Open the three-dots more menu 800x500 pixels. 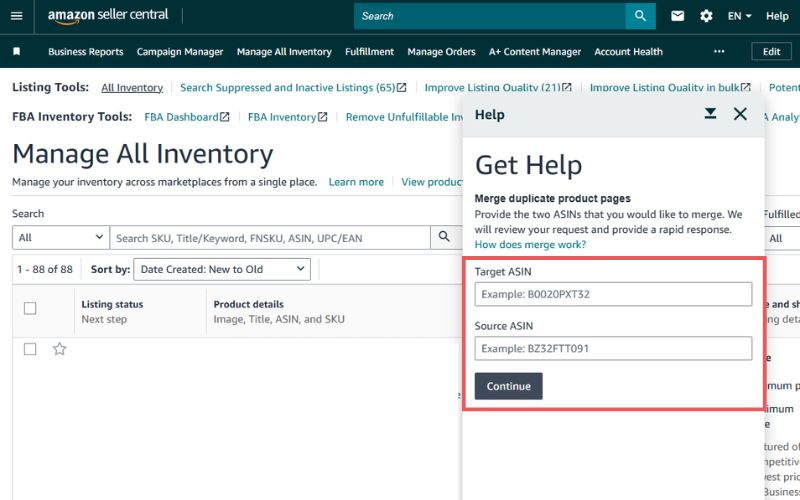pos(719,52)
